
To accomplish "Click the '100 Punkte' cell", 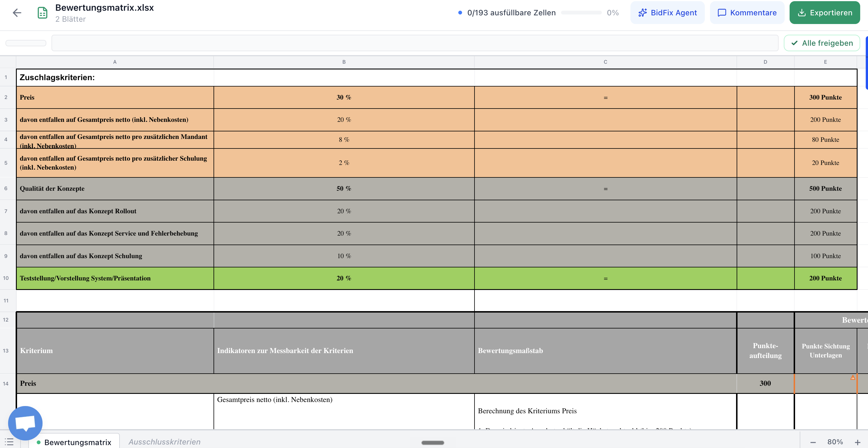I will 825,256.
